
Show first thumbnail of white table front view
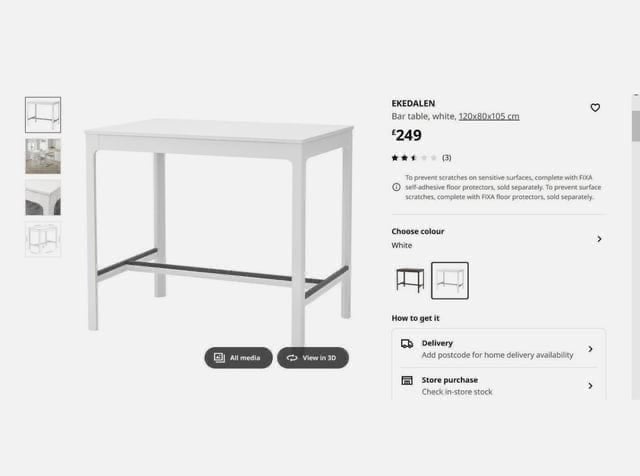[43, 115]
